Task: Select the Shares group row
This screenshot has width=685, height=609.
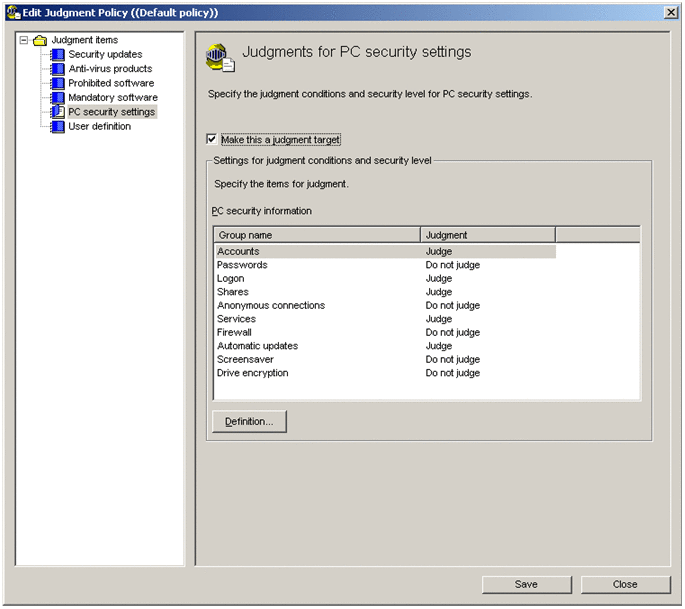Action: pyautogui.click(x=385, y=292)
